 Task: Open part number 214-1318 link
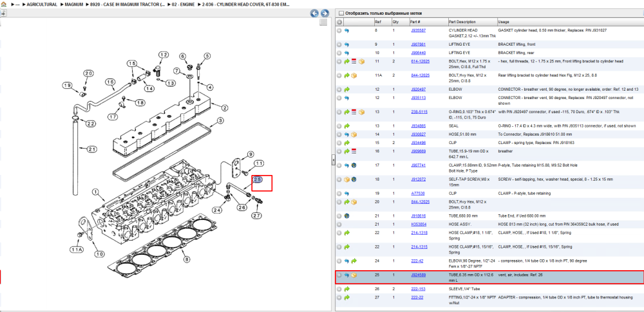tap(419, 233)
